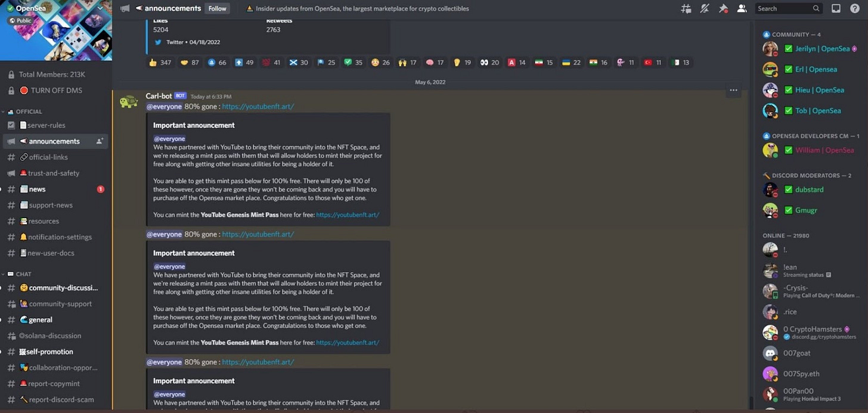
Task: Click handshake reaction with 87
Action: (x=190, y=63)
